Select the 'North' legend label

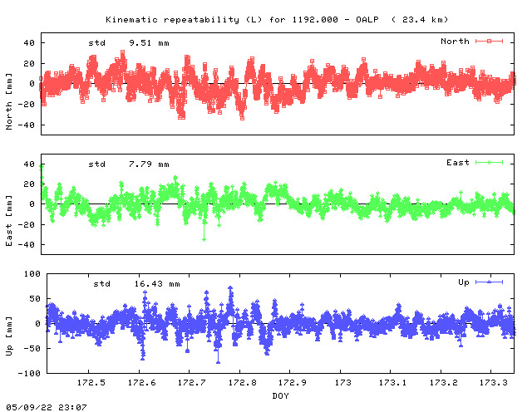coord(455,41)
